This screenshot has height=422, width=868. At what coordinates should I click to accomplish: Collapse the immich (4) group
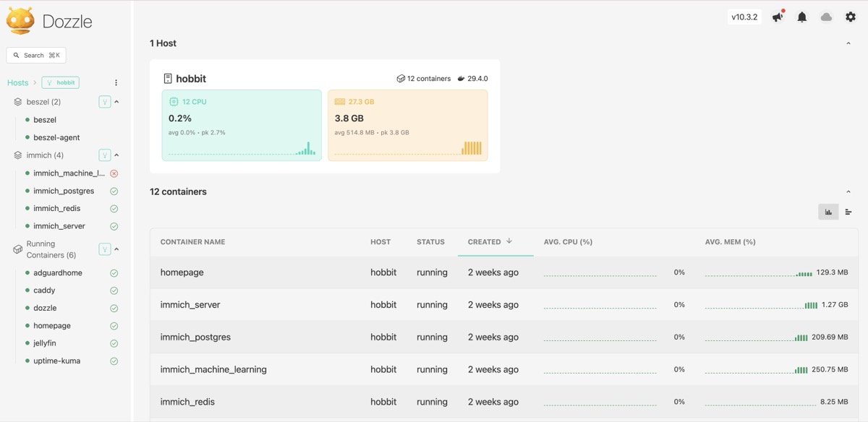tap(116, 155)
